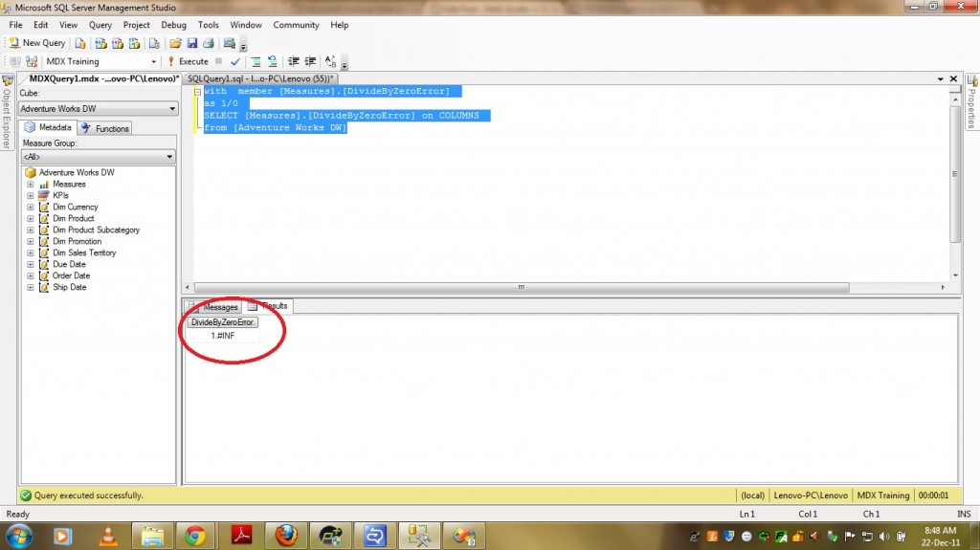Viewport: 980px width, 550px height.
Task: Open Google Chrome from the taskbar
Action: [x=195, y=537]
